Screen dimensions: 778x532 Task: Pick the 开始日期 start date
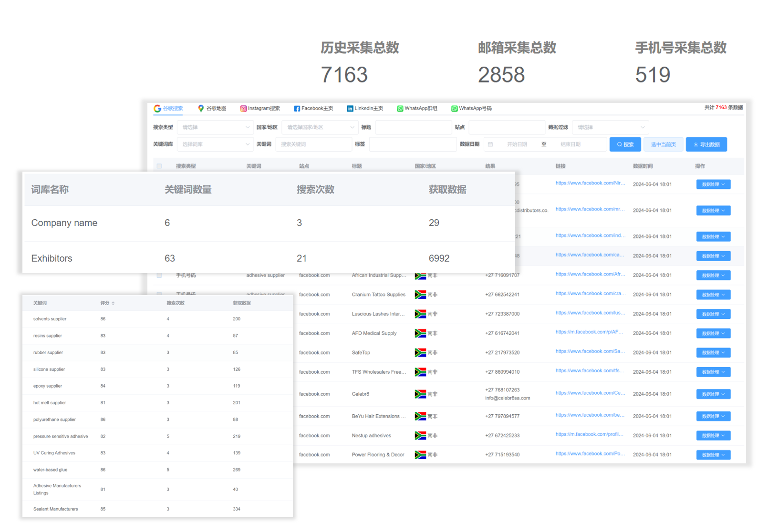pos(517,144)
